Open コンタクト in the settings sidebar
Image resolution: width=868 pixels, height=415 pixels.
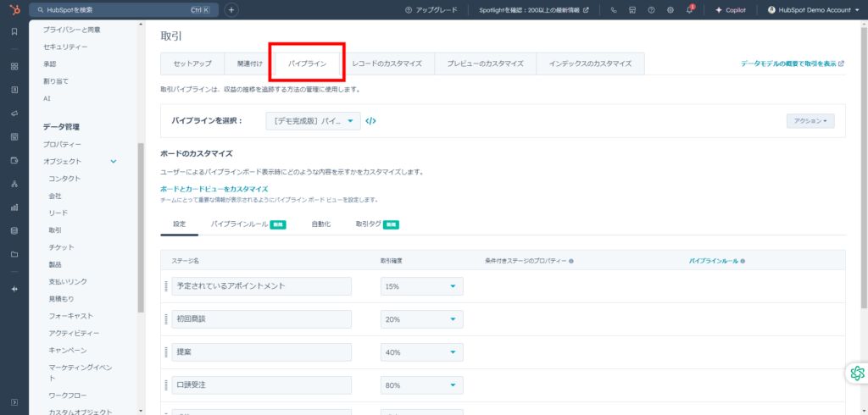(x=64, y=179)
